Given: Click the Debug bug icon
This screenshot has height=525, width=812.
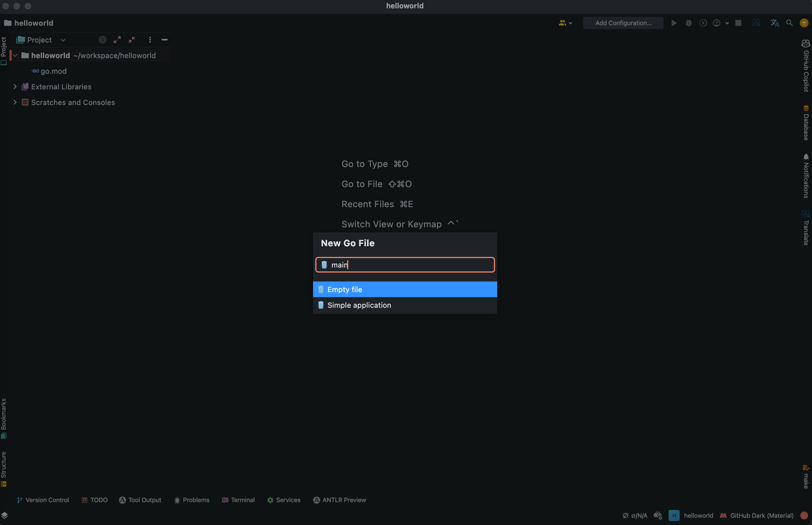Looking at the screenshot, I should pos(688,23).
